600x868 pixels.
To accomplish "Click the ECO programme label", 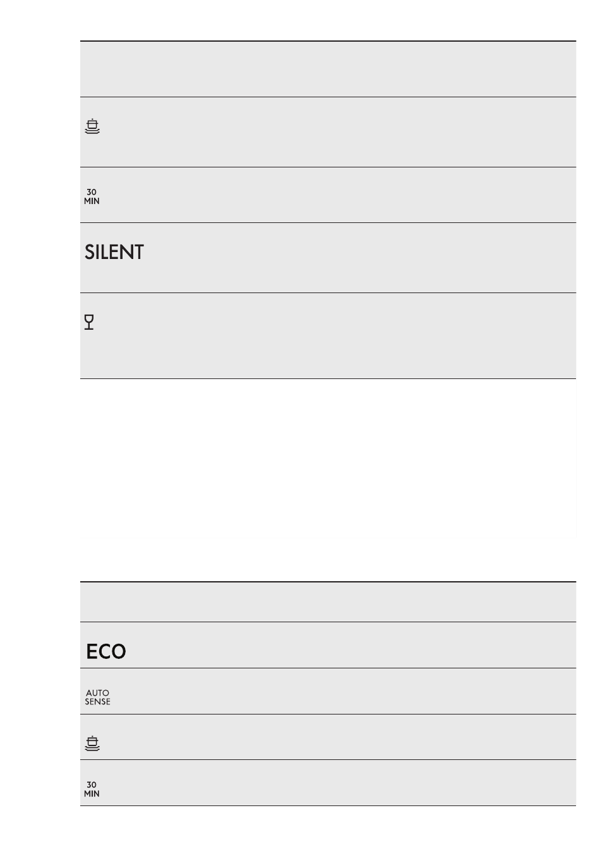I will tap(106, 652).
